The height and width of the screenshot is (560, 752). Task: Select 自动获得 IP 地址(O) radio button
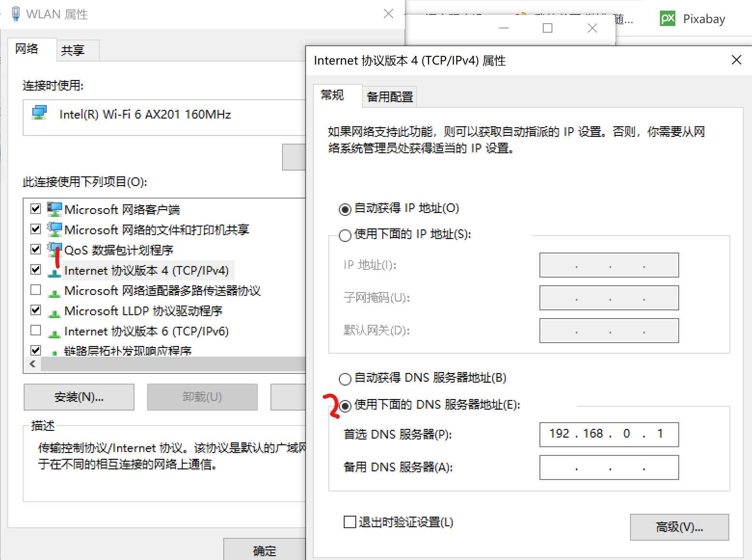pos(345,209)
